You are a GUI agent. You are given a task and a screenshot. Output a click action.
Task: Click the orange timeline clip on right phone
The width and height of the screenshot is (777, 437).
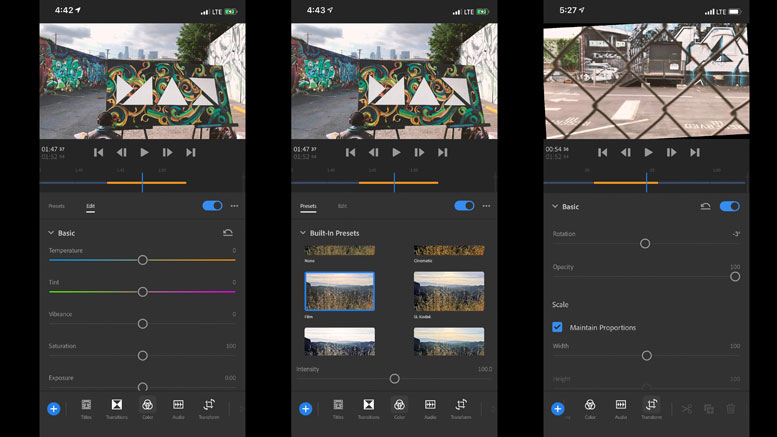[626, 183]
